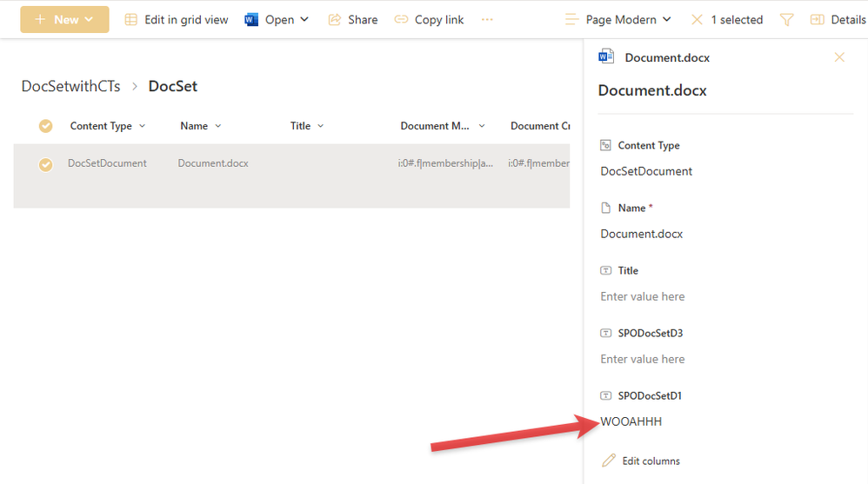Click the filter funnel icon
This screenshot has height=484, width=868.
[x=786, y=19]
